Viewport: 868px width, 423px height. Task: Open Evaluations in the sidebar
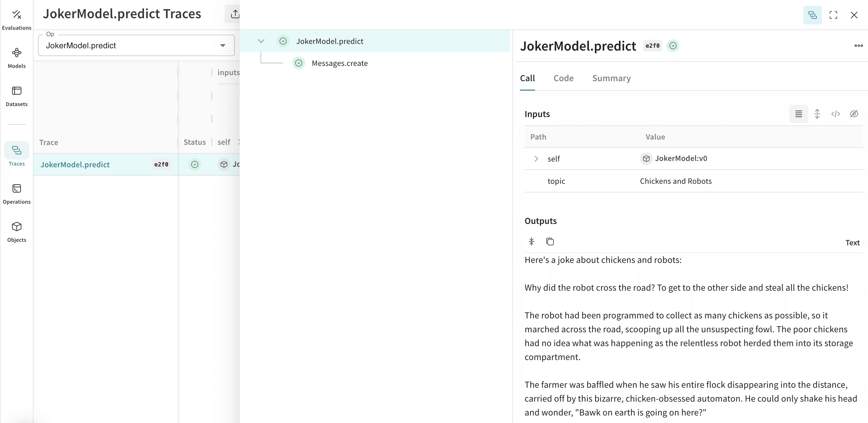tap(16, 20)
